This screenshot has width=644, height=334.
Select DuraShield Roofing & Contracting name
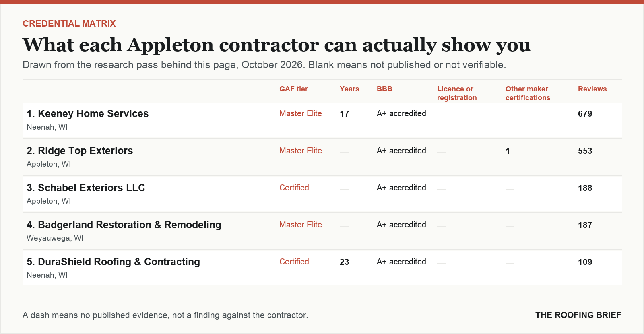pyautogui.click(x=113, y=262)
